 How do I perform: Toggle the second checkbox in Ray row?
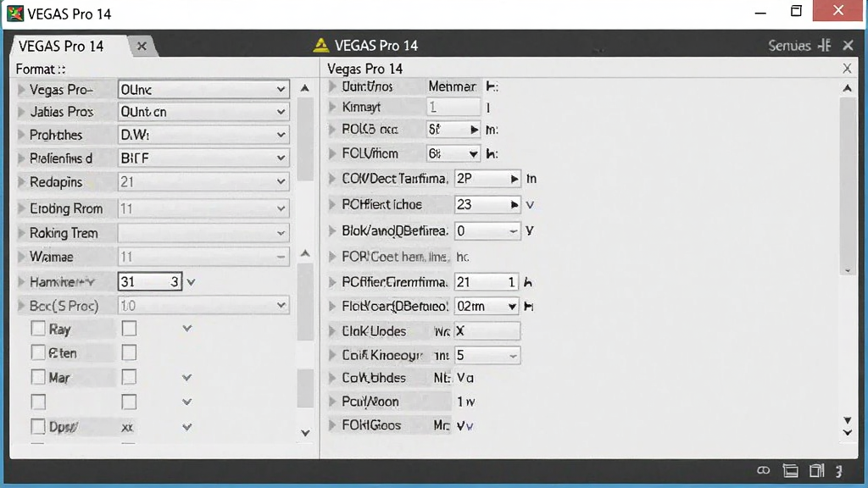click(x=129, y=329)
